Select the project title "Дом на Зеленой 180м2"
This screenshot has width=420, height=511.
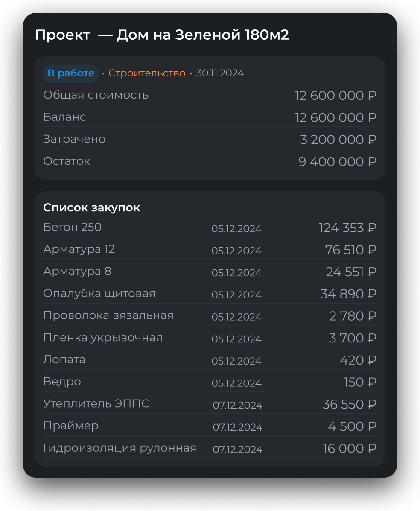coord(202,35)
